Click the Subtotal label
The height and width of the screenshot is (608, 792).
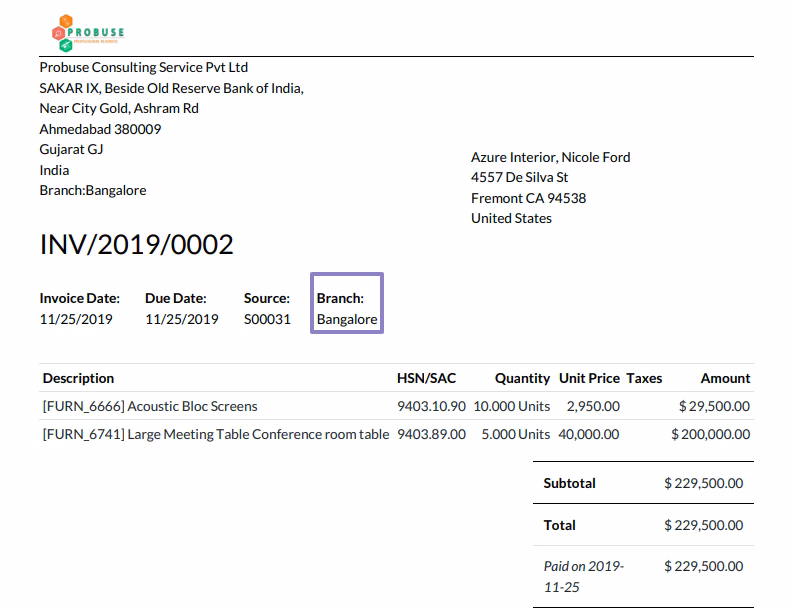click(569, 483)
